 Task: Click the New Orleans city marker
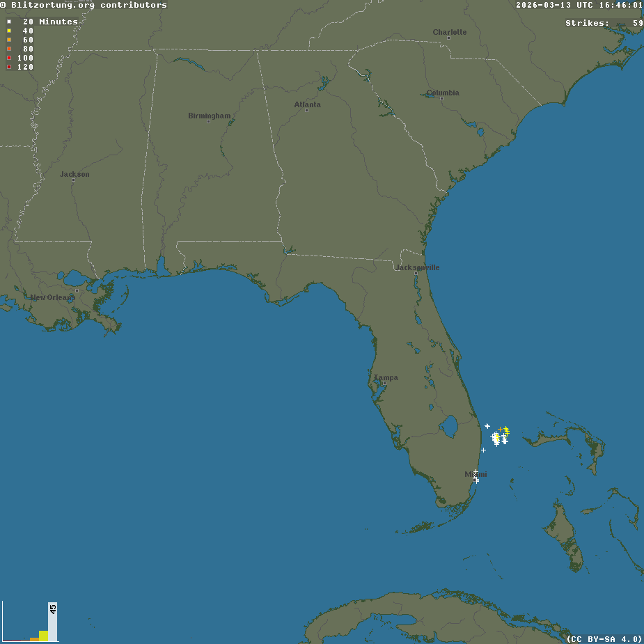point(77,290)
